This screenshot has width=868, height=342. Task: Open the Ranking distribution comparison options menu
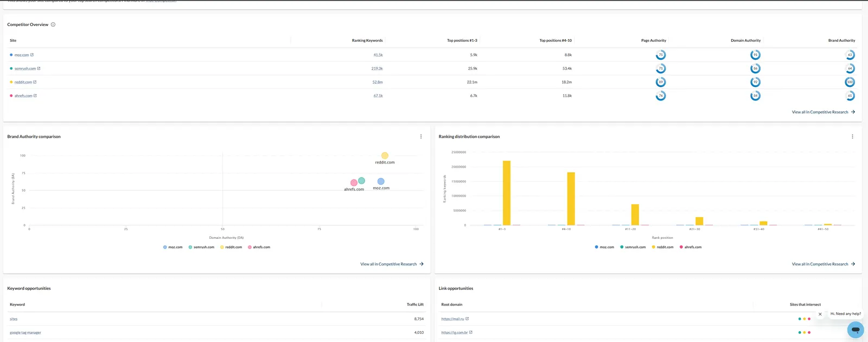(852, 137)
